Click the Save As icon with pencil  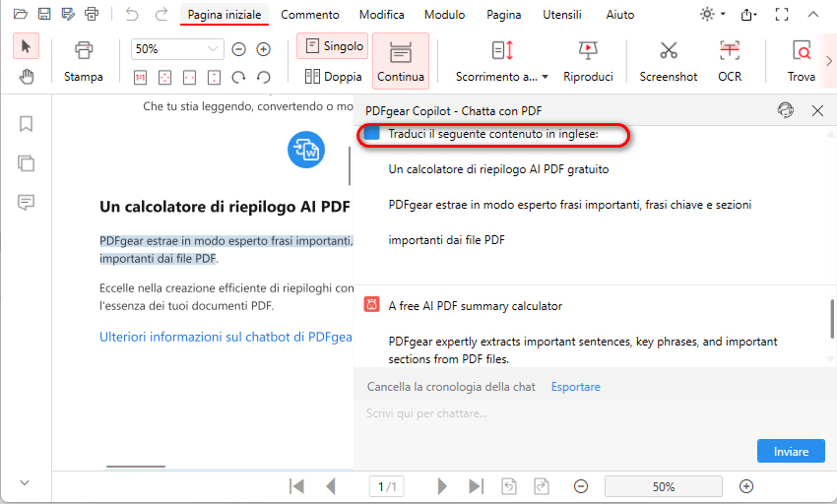click(x=68, y=14)
